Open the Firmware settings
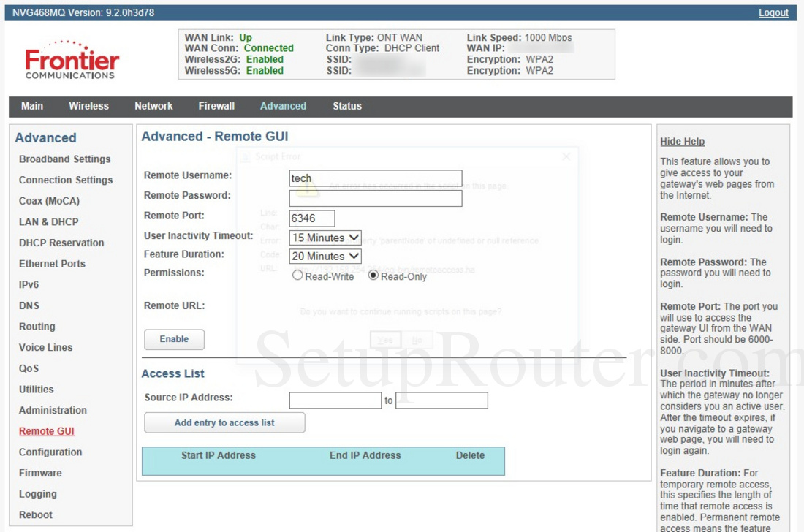804x532 pixels. 40,473
